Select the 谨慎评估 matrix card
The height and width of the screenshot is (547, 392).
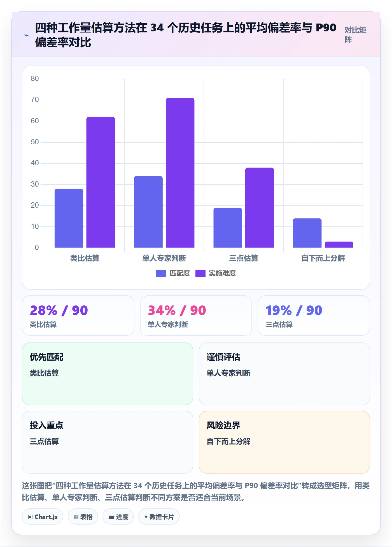284,374
